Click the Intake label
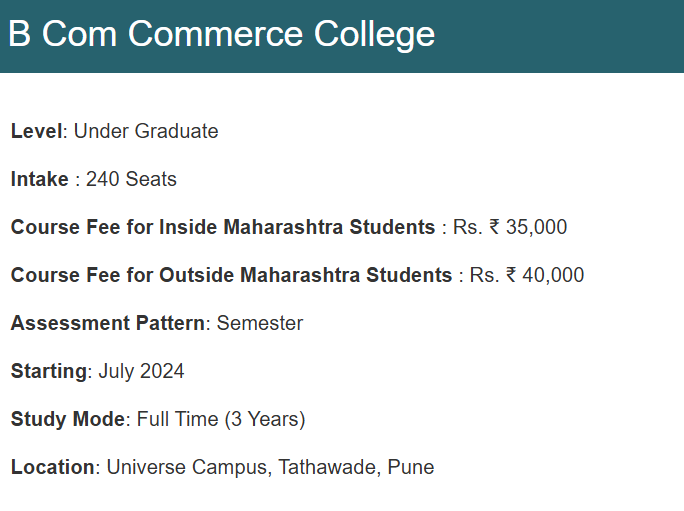 pos(40,179)
